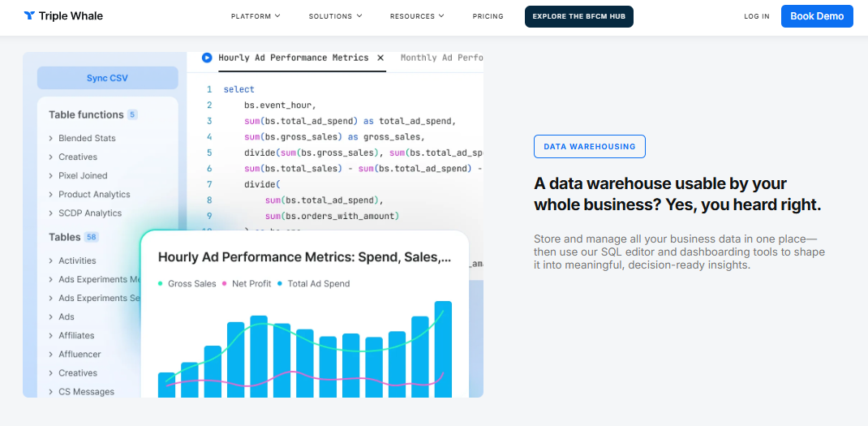Open the Platform dropdown menu
This screenshot has height=426, width=868.
point(256,16)
